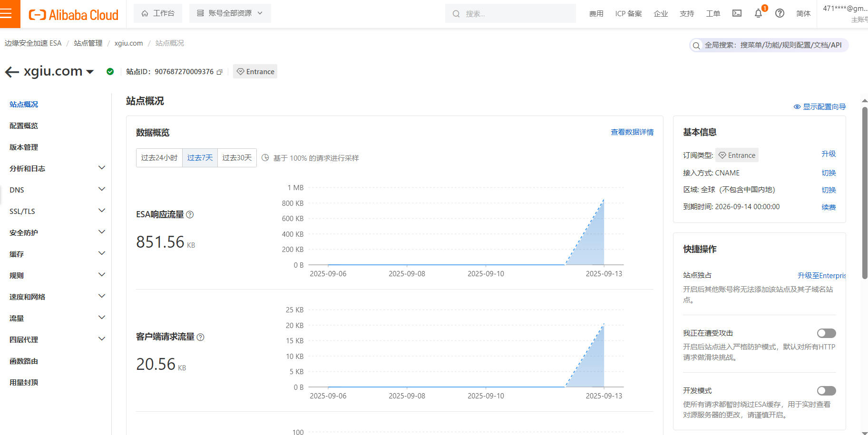Click help icon next to ESA响应流量
The image size is (868, 435).
pos(190,214)
